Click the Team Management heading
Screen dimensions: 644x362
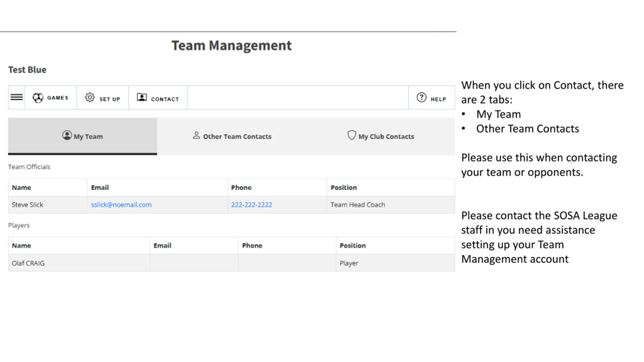tap(232, 46)
